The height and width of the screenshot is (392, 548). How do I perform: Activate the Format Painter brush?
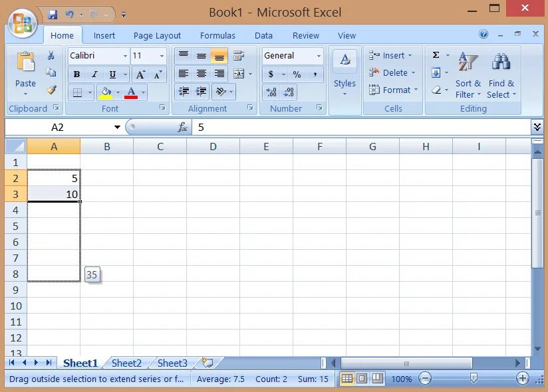[x=51, y=90]
